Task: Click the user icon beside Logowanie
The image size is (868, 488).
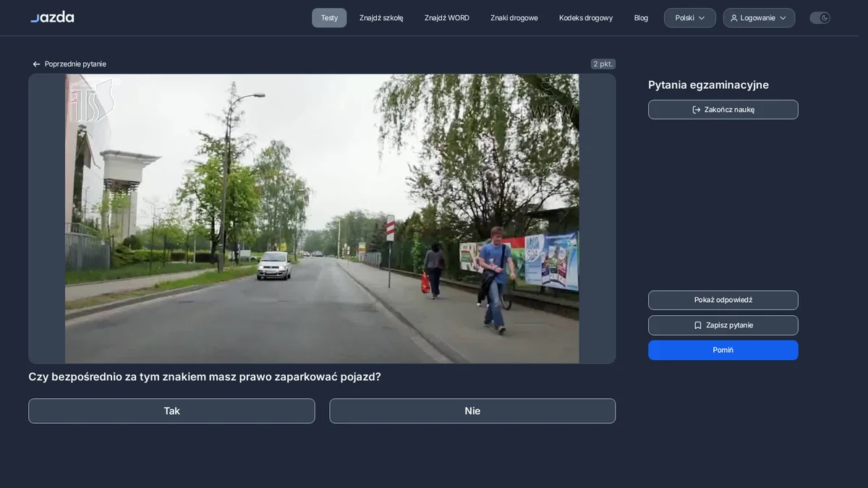Action: click(x=734, y=18)
